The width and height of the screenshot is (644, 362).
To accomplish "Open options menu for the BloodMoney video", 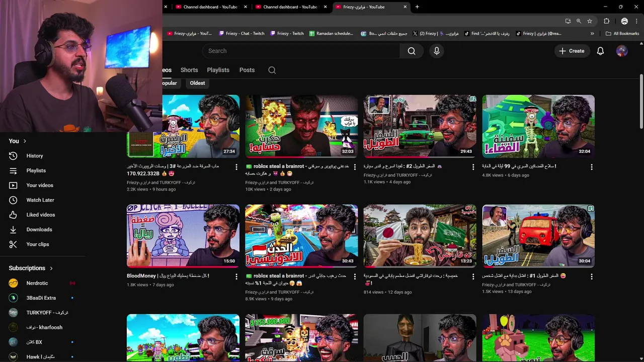I will click(236, 277).
